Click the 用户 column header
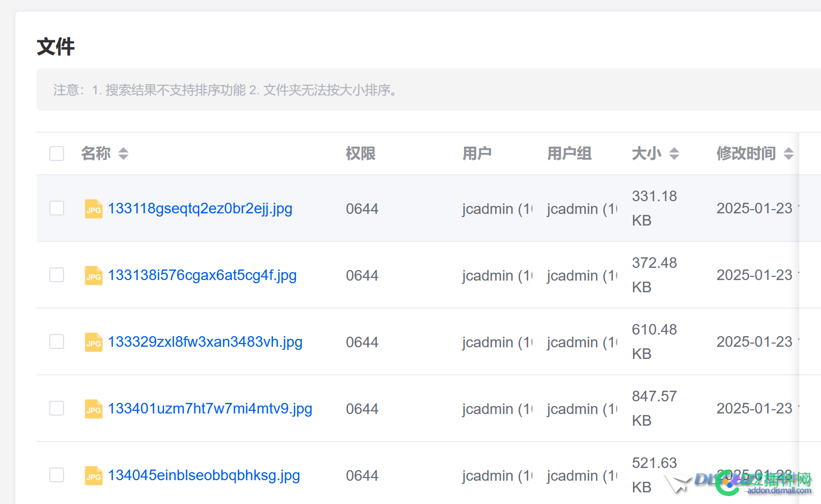The height and width of the screenshot is (504, 821). [477, 154]
